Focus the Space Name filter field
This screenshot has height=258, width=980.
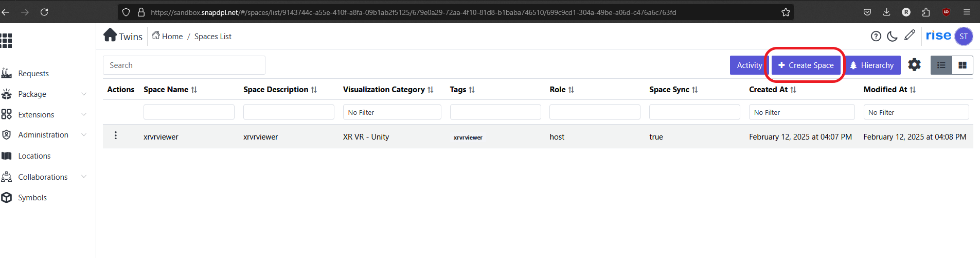[189, 112]
